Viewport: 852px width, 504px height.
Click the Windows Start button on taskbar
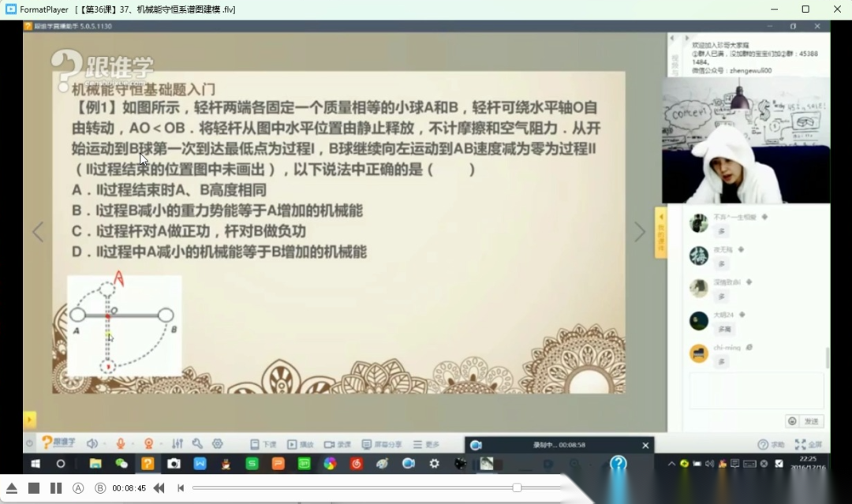[x=35, y=464]
